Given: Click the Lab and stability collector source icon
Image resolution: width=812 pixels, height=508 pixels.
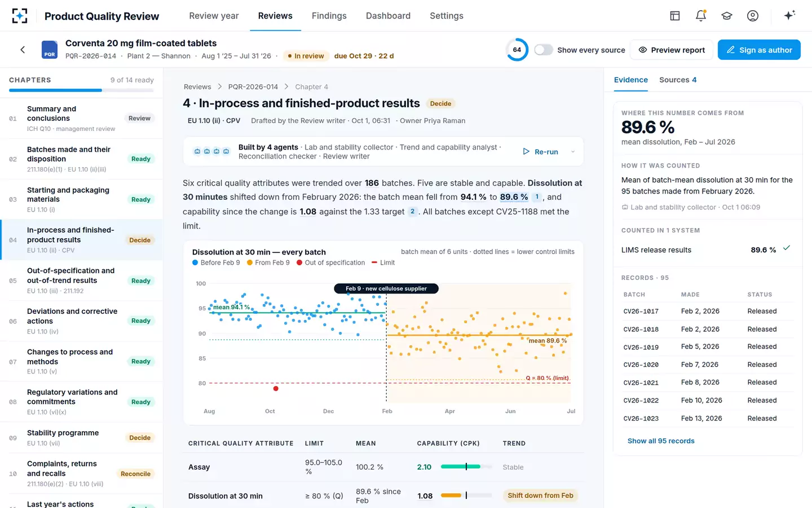Looking at the screenshot, I should [625, 207].
